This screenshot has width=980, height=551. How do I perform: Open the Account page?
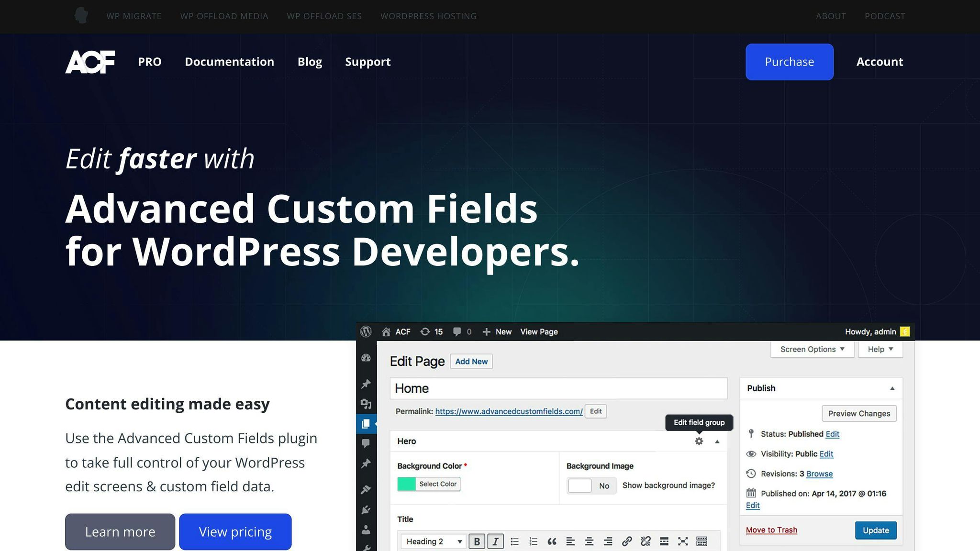click(880, 62)
